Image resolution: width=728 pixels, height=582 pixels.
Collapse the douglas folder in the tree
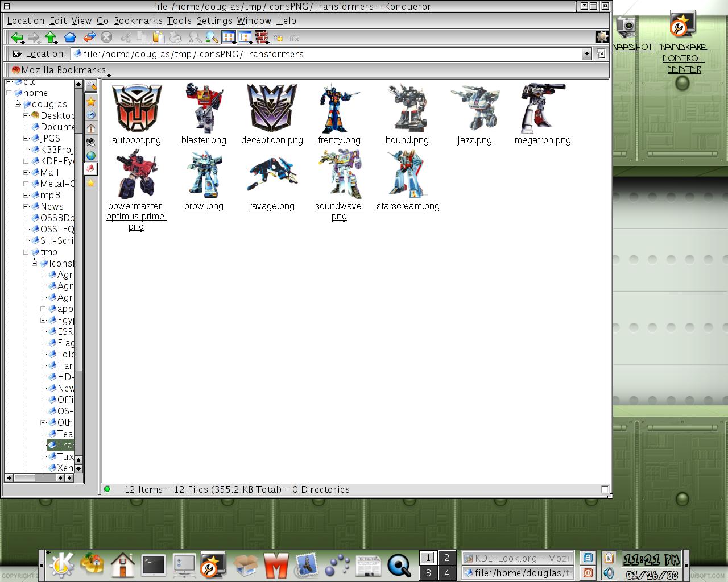coord(18,104)
